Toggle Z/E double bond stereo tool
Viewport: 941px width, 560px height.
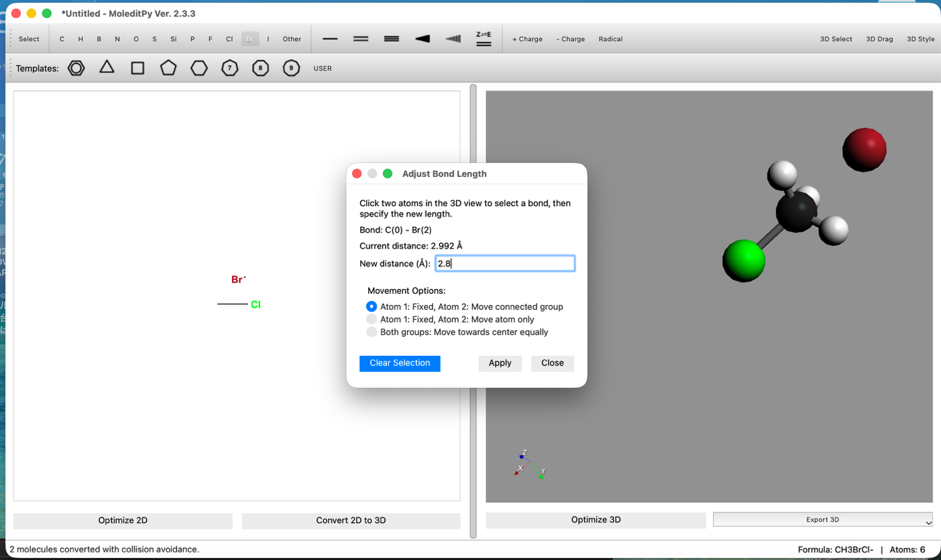point(483,39)
